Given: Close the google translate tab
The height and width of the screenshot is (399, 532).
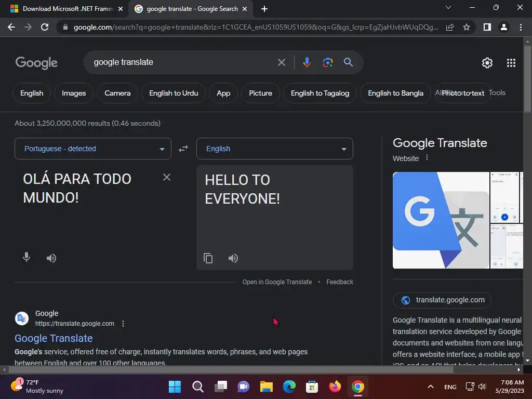Looking at the screenshot, I should click(245, 9).
